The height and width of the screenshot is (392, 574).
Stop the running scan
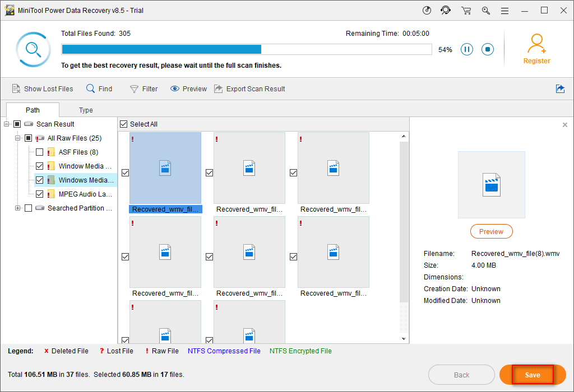click(488, 49)
